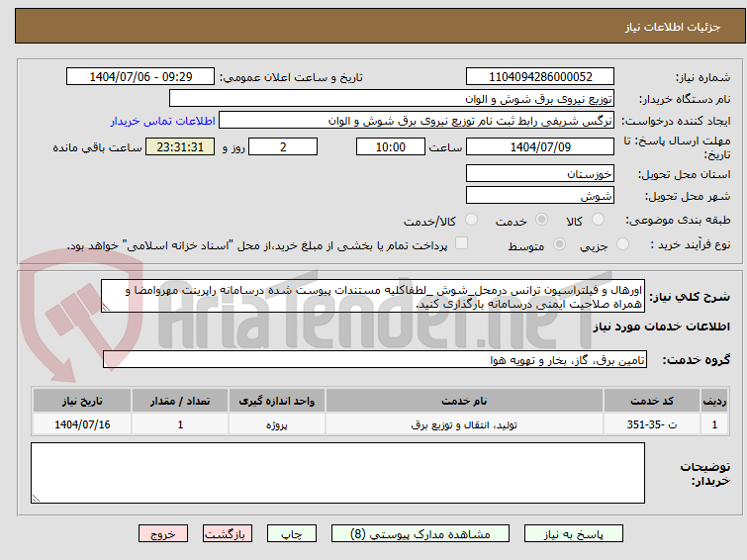747x560 pixels.
Task: Open مشاهده مدارک پیوستی (8) button
Action: (x=420, y=534)
